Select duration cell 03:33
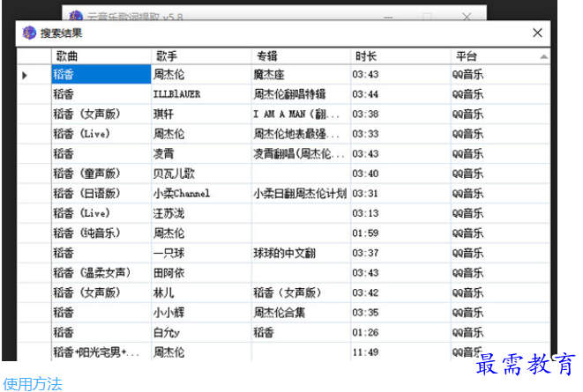The image size is (583, 392). (x=400, y=134)
